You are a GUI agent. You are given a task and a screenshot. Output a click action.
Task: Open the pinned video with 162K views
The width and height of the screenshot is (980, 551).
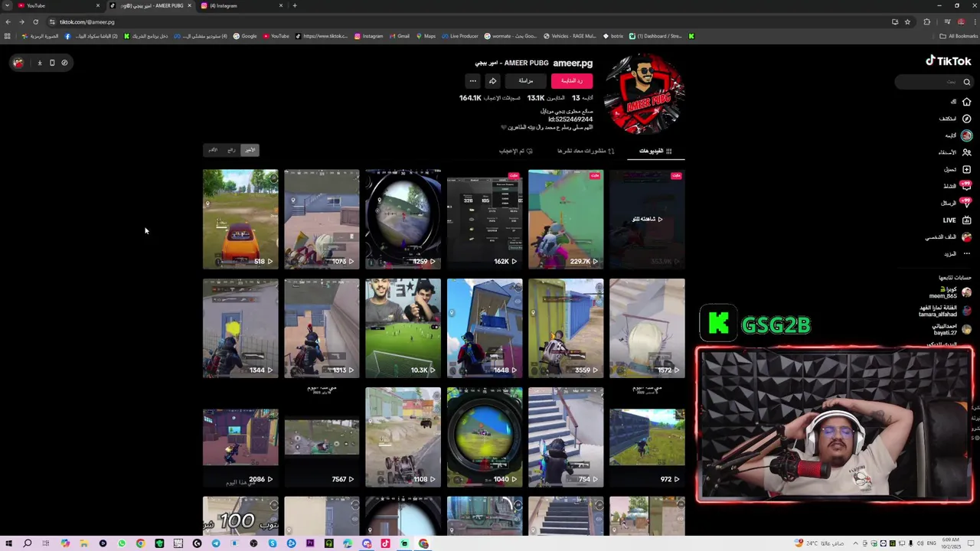pyautogui.click(x=485, y=220)
